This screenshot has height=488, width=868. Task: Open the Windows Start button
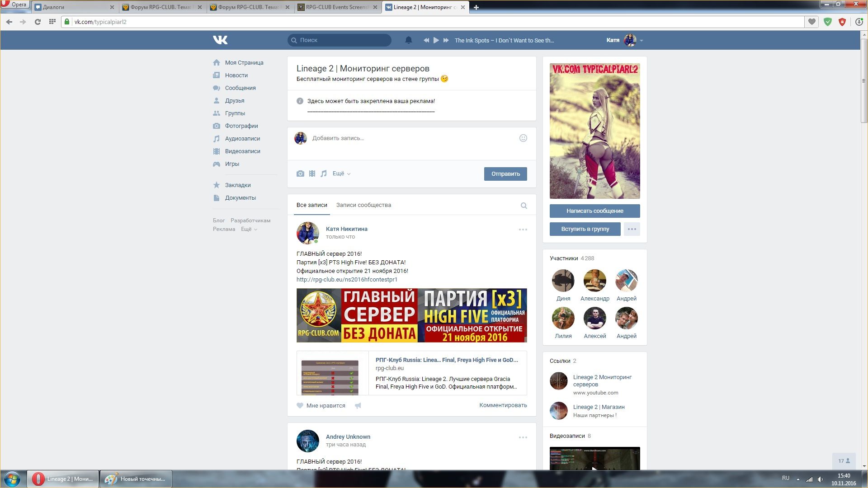(x=12, y=479)
